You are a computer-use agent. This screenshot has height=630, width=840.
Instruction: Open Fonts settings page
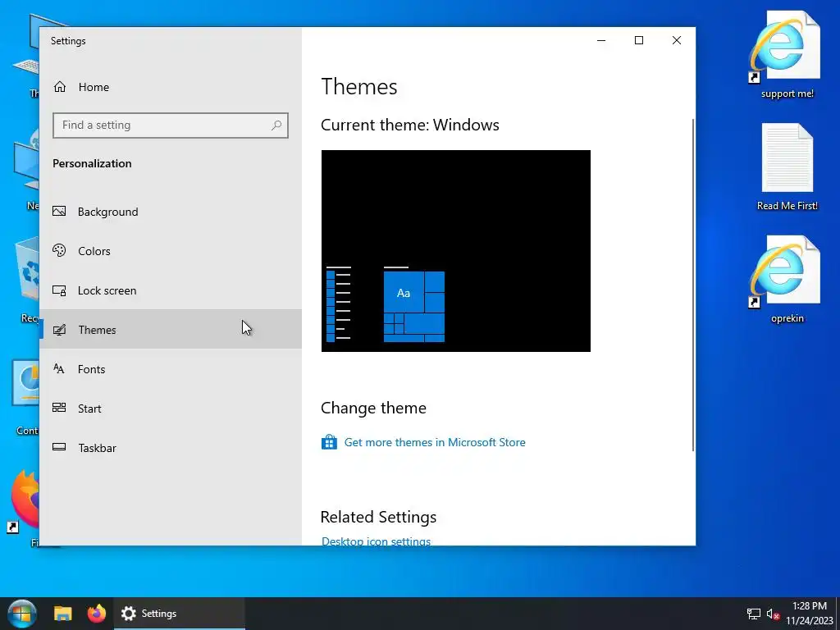[x=171, y=369]
